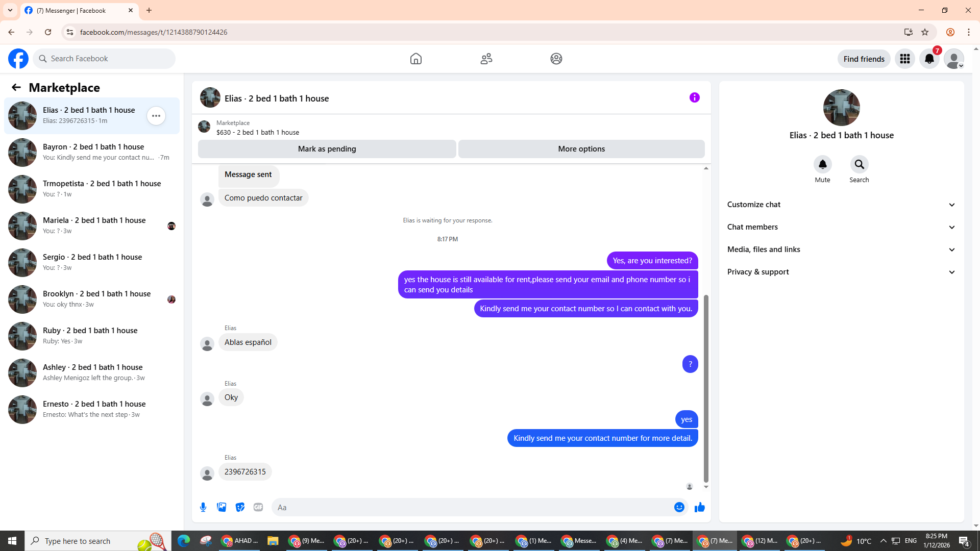Attach a photo using the image icon
Screen dimensions: 980x551
222,507
